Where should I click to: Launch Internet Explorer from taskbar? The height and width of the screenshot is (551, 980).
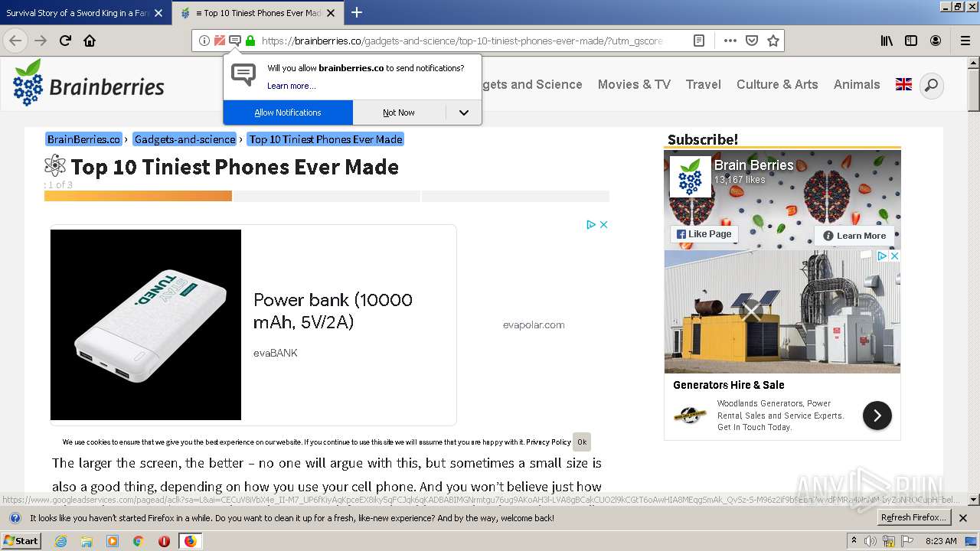[x=60, y=541]
